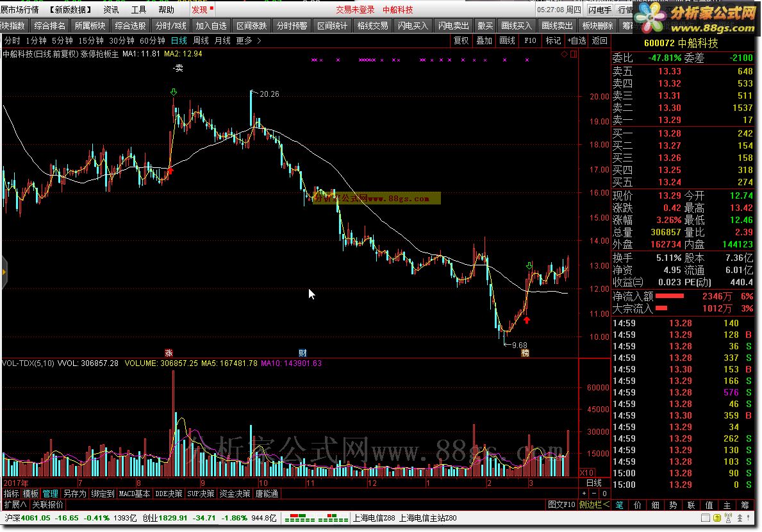This screenshot has width=762, height=532.
Task: Activate the 画线 drawing tool
Action: [508, 41]
